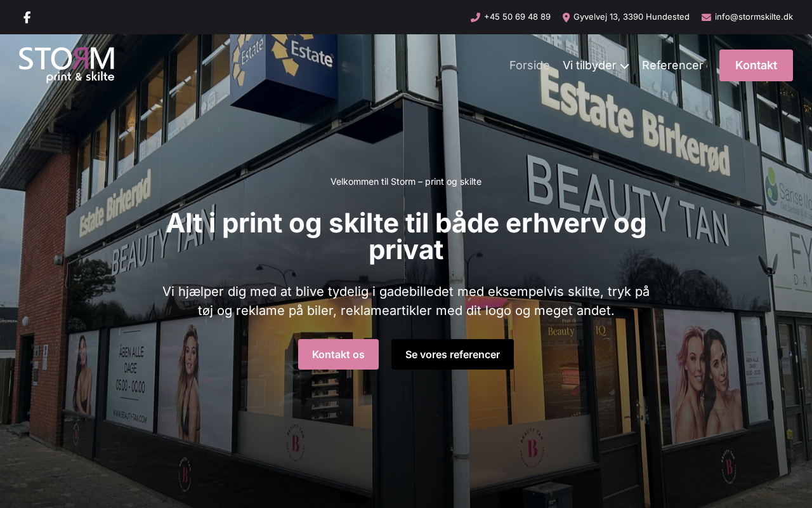Open the Referencer menu item
The height and width of the screenshot is (508, 812).
[672, 65]
